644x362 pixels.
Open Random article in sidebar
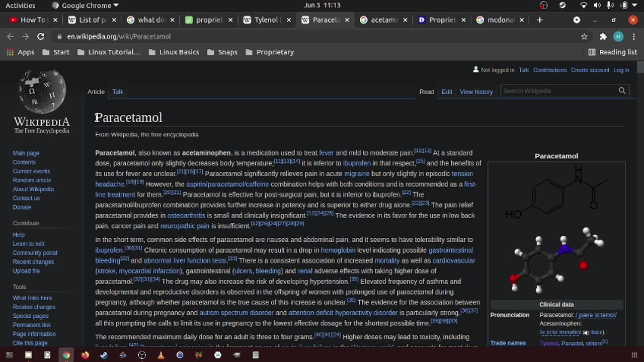(x=32, y=180)
